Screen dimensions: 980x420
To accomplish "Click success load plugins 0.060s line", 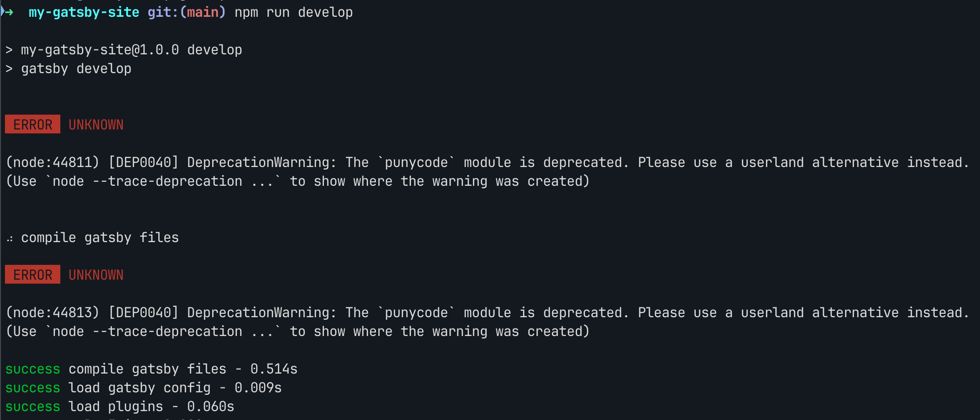I will (x=120, y=407).
